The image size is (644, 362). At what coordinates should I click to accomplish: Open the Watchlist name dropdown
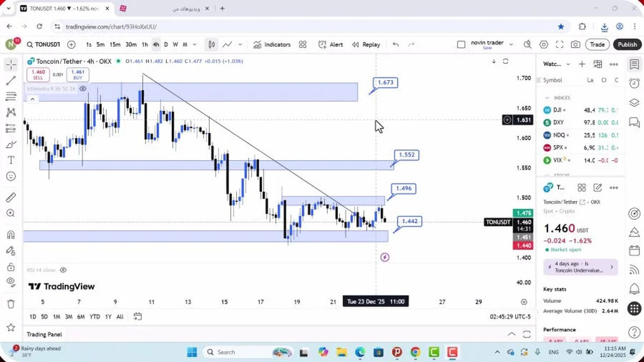pyautogui.click(x=557, y=64)
